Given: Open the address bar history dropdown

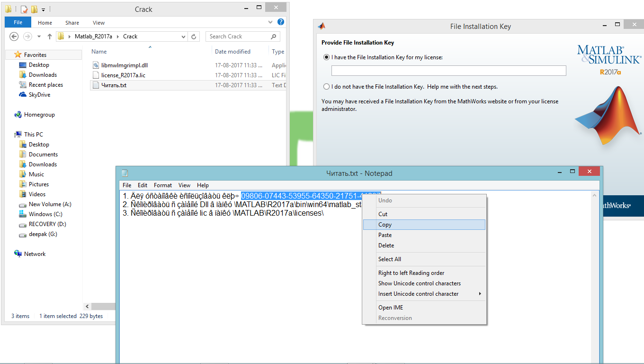Looking at the screenshot, I should click(x=184, y=36).
